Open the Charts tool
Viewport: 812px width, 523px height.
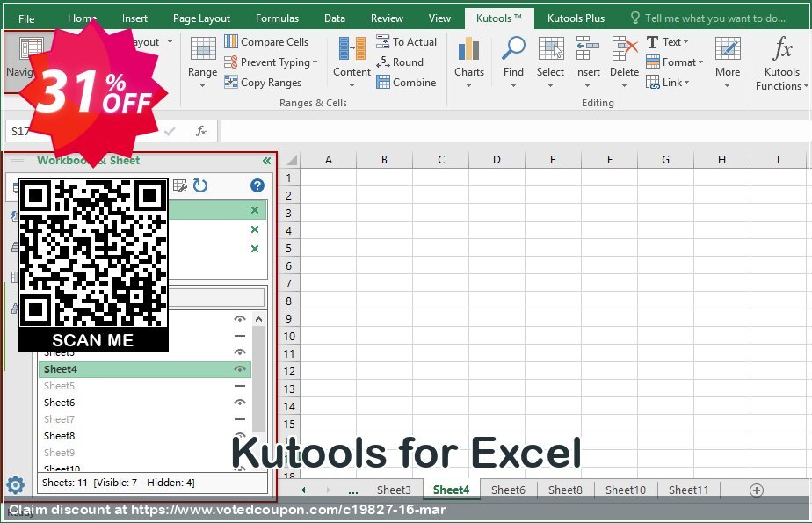[469, 62]
